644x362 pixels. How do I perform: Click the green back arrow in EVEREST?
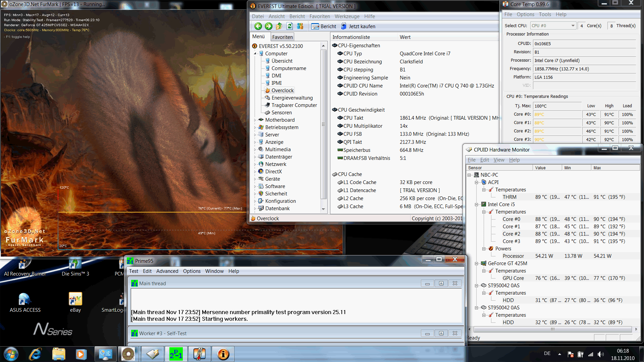[258, 26]
